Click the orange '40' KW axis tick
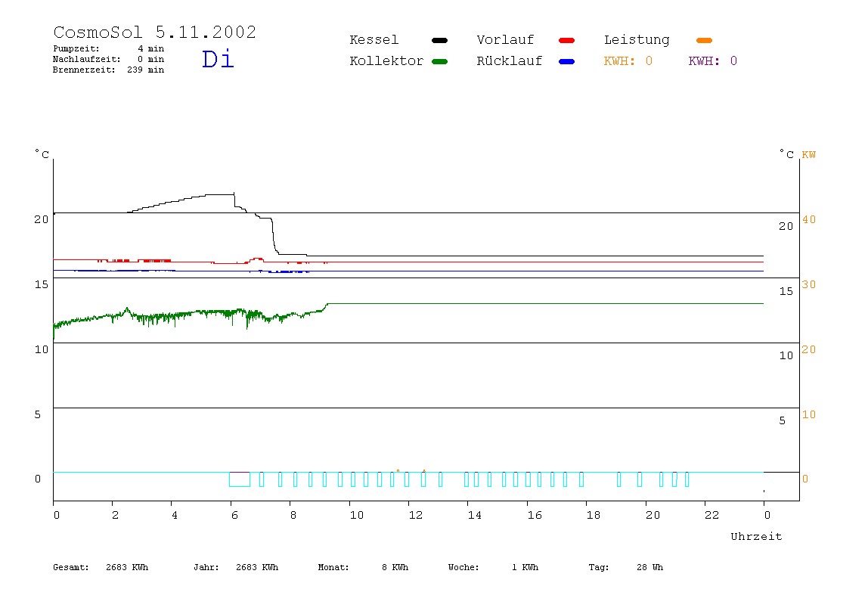868x614 pixels. (x=809, y=220)
